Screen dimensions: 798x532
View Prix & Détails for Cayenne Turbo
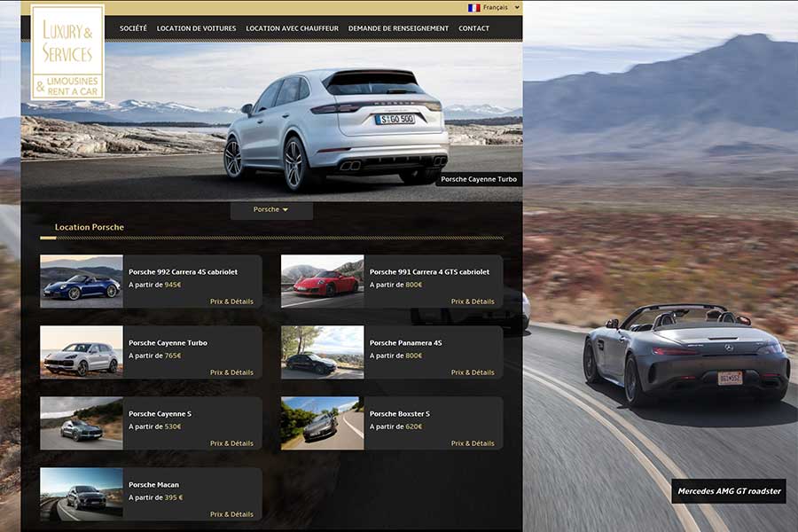pos(231,372)
